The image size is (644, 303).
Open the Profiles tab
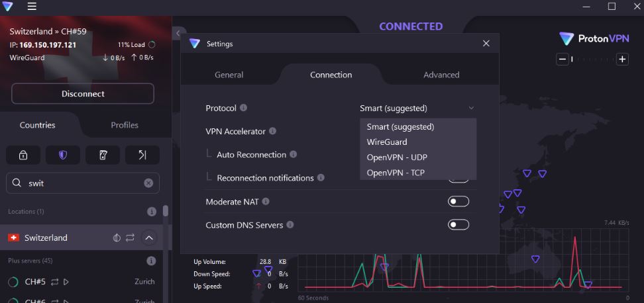(125, 125)
